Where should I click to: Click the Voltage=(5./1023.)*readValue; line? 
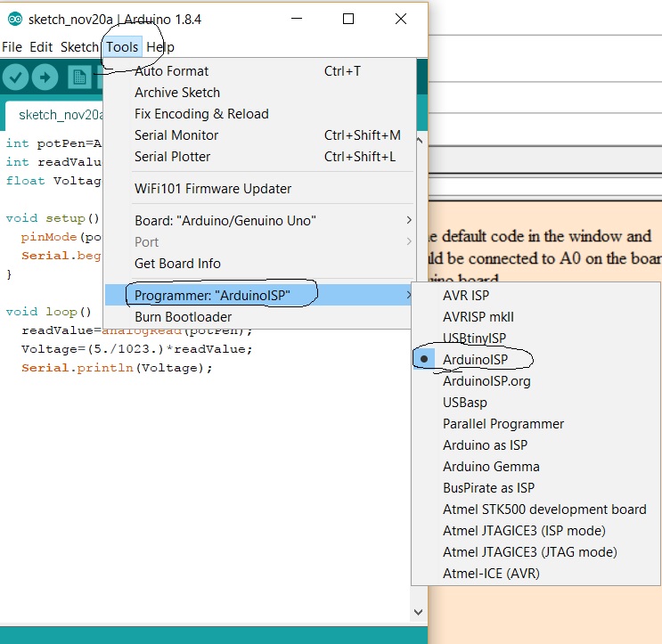pos(137,349)
